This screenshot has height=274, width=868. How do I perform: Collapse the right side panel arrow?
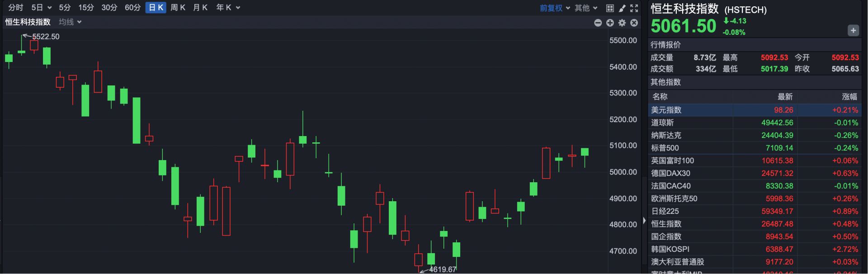(x=644, y=221)
